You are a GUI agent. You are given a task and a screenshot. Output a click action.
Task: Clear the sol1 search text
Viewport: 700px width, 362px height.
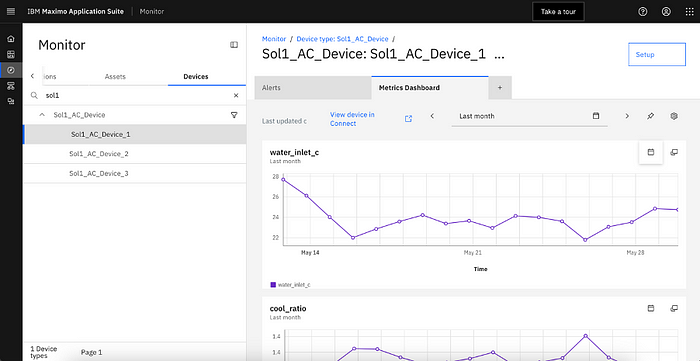tap(236, 96)
